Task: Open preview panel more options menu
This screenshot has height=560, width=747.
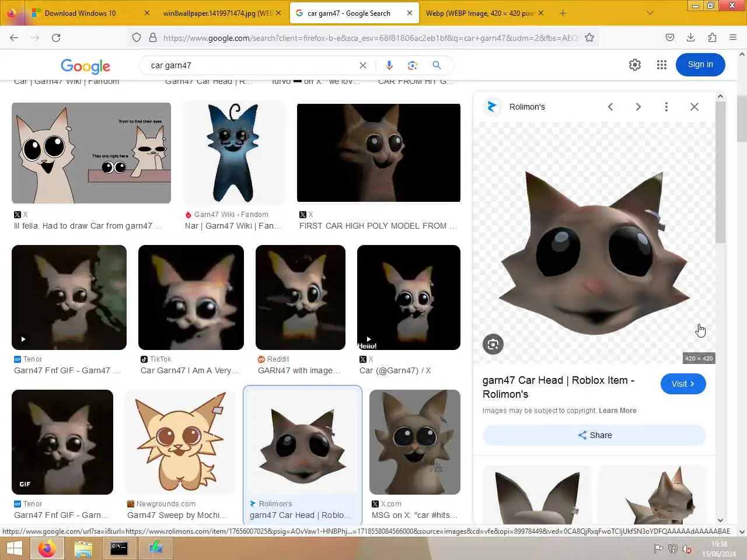Action: (x=666, y=107)
